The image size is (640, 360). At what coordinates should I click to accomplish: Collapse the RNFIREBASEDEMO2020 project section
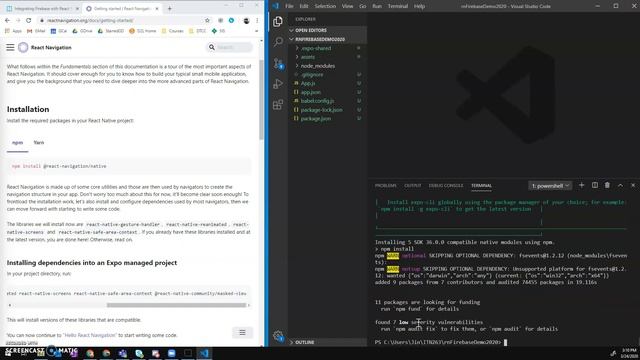[327, 39]
